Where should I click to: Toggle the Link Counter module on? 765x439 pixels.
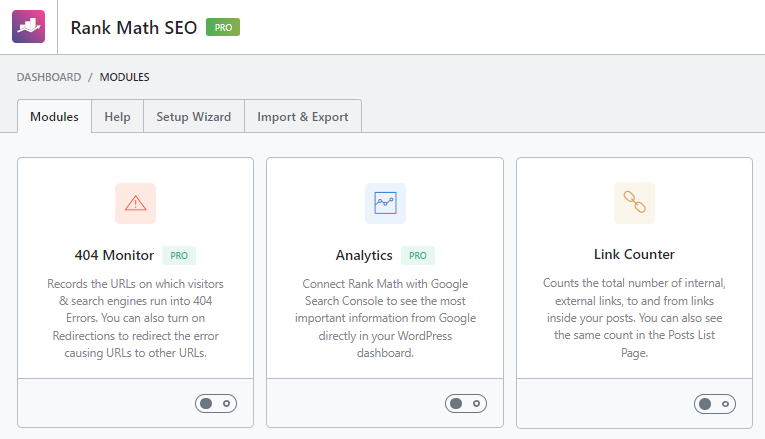[714, 403]
